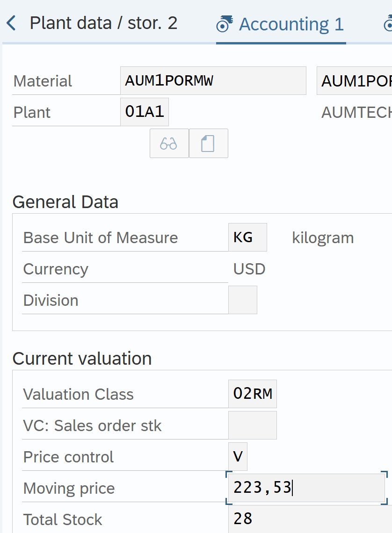
Task: Click the Current valuation section heading
Action: [x=82, y=359]
